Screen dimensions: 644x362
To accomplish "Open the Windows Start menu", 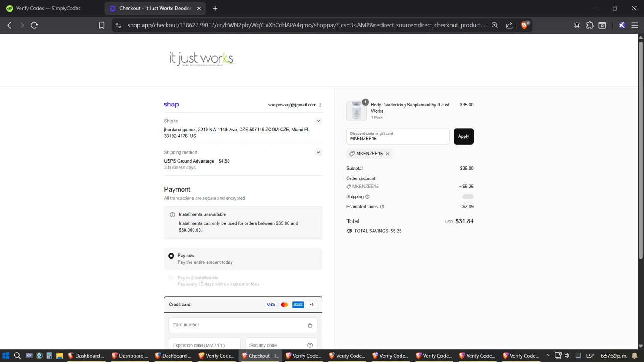I will pyautogui.click(x=6, y=356).
